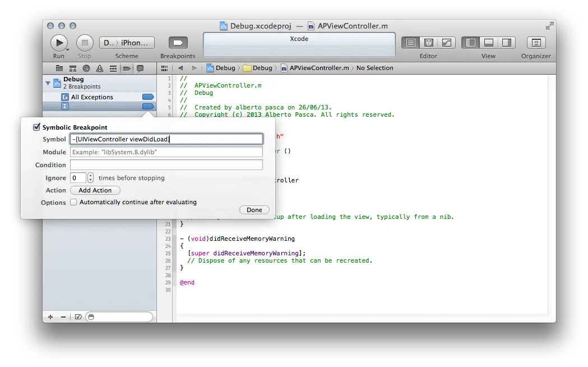588x367 pixels.
Task: Click the Symbol text field
Action: (x=166, y=139)
